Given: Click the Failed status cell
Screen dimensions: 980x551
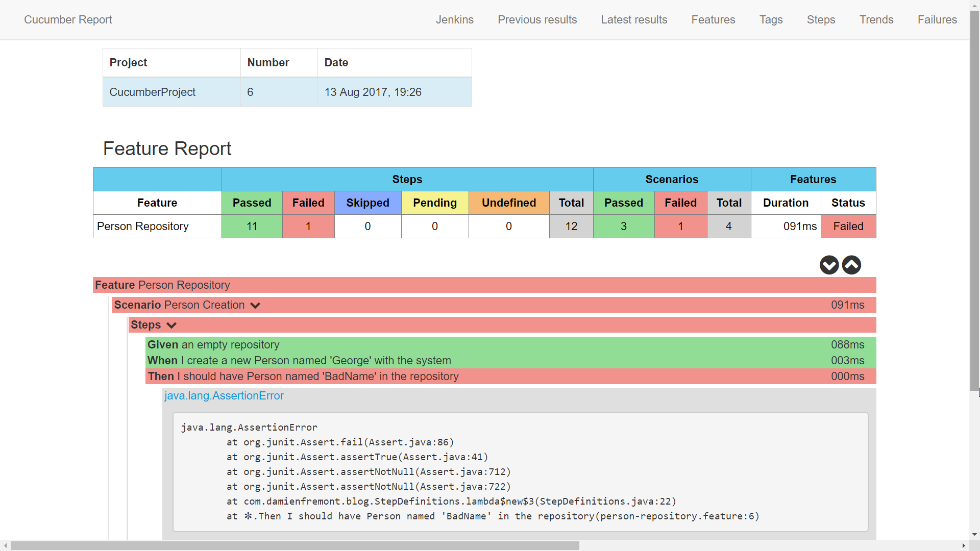Looking at the screenshot, I should pyautogui.click(x=848, y=227).
